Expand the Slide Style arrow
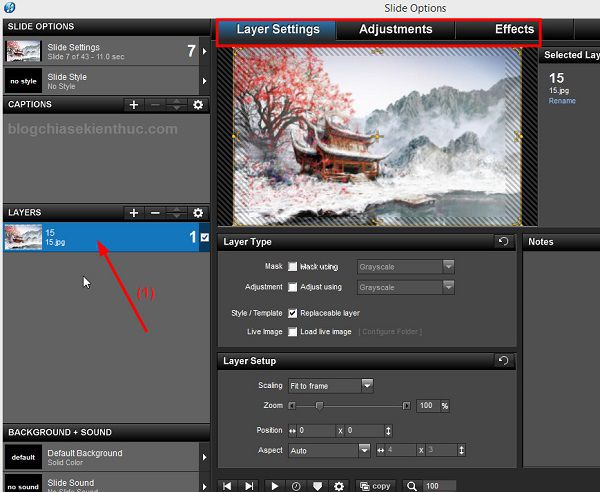Viewport: 600px width, 492px height. (x=204, y=81)
